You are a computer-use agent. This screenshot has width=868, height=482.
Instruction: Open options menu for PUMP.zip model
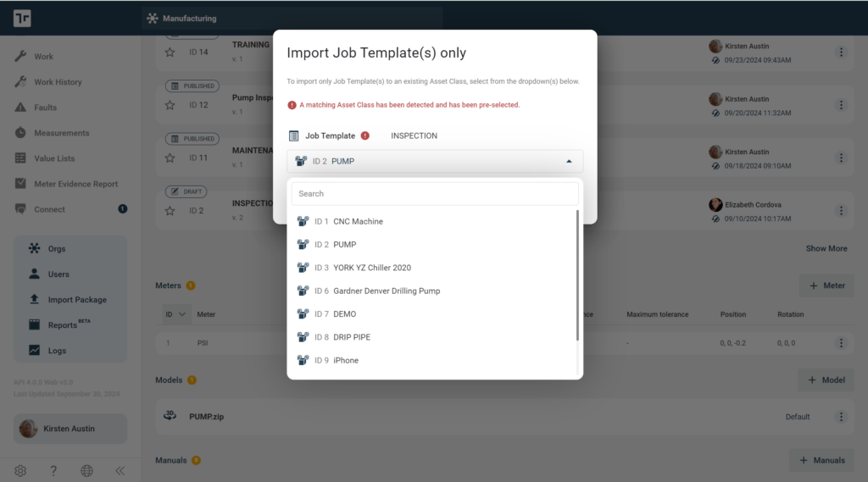pyautogui.click(x=841, y=417)
